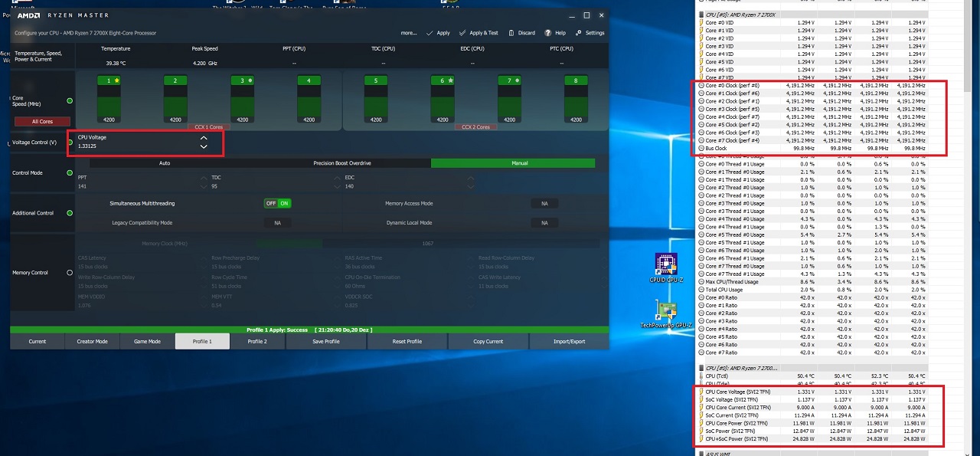Decrease CPU Voltage with the down chevron
This screenshot has width=980, height=456.
tap(204, 146)
